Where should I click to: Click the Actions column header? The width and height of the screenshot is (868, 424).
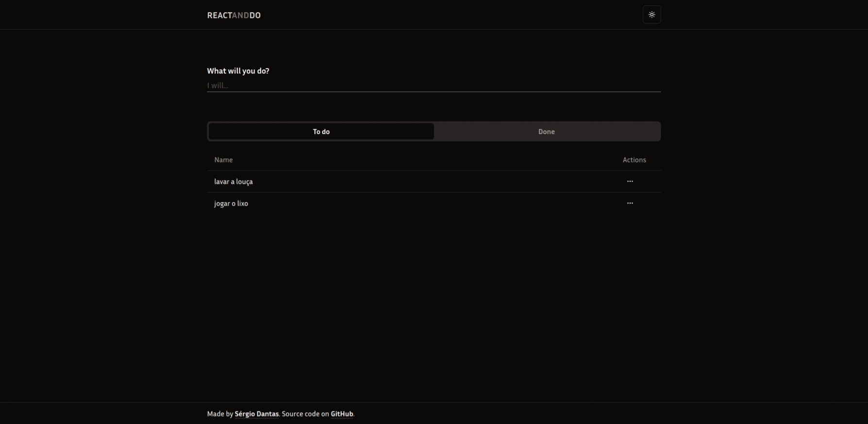tap(634, 160)
